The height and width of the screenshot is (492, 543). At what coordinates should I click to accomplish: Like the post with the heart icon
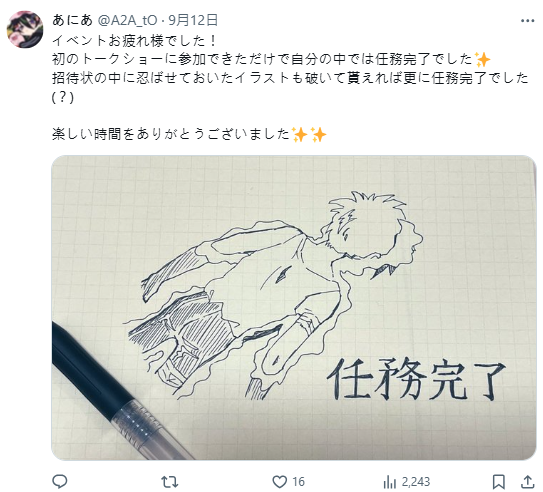point(279,482)
